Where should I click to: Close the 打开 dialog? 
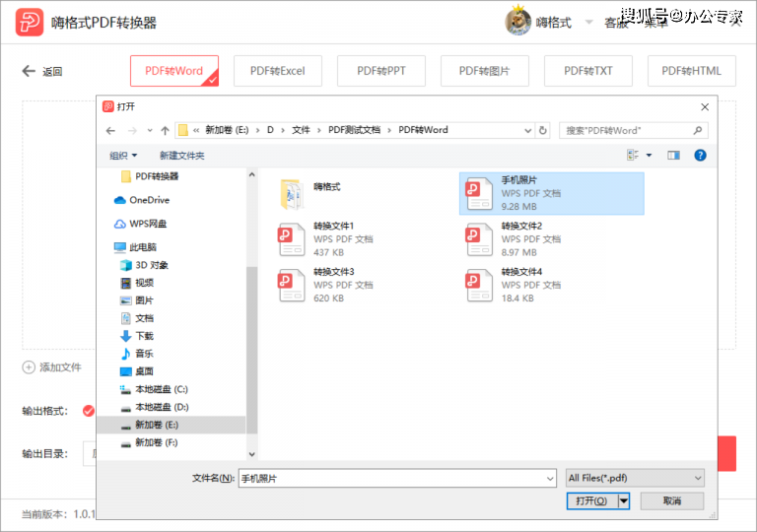tap(705, 106)
